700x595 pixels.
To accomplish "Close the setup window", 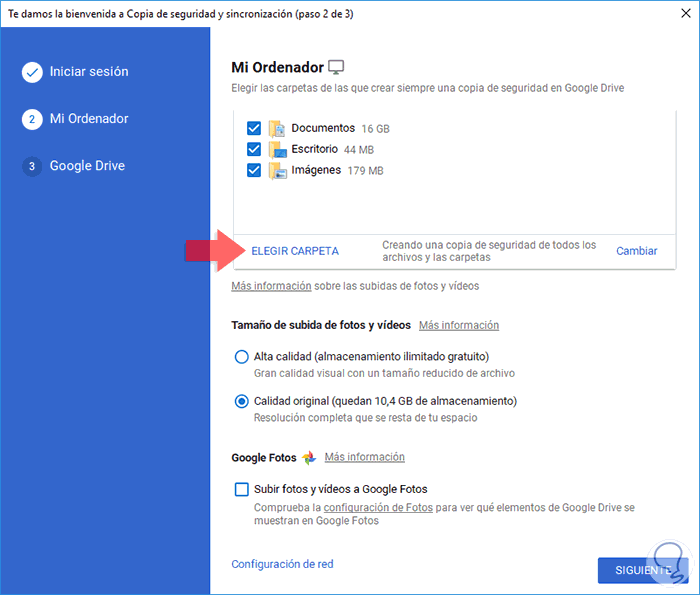I will pyautogui.click(x=686, y=13).
